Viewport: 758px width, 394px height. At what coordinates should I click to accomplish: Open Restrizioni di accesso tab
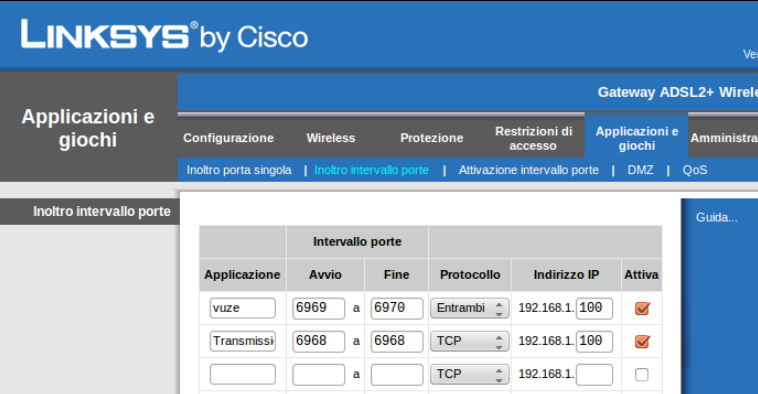[533, 138]
